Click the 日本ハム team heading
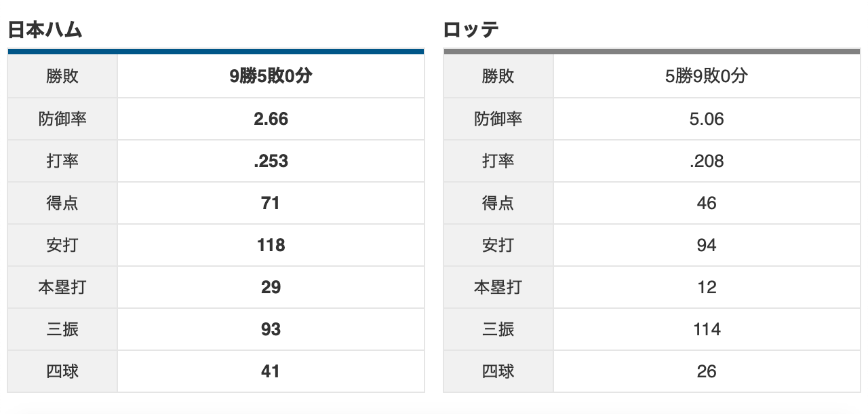 pos(45,31)
